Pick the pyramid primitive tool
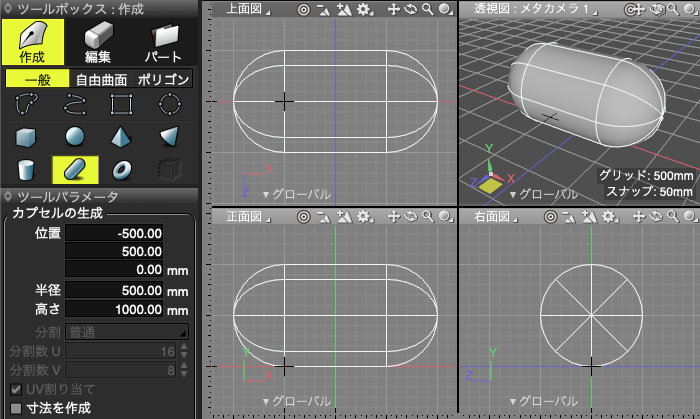 122,136
